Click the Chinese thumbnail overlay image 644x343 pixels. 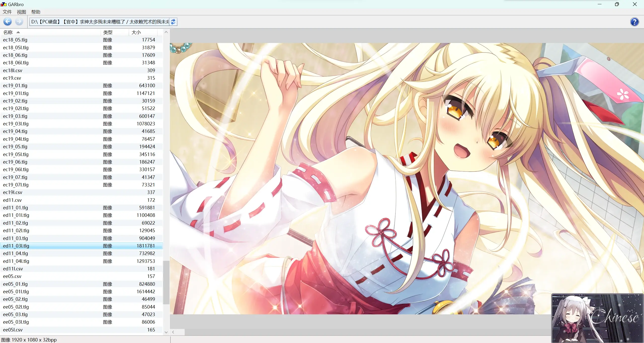[597, 318]
